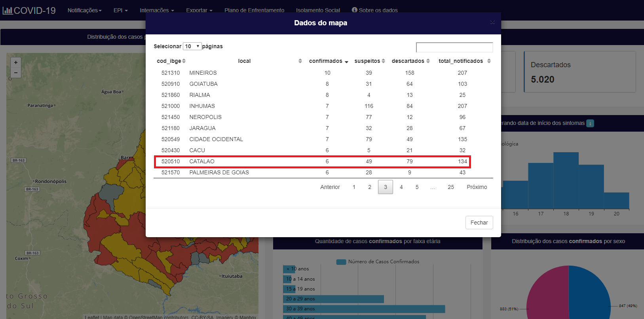Toggle Número de Casos Confirmados legend swatch
Viewport: 644px width, 319px height.
(341, 262)
